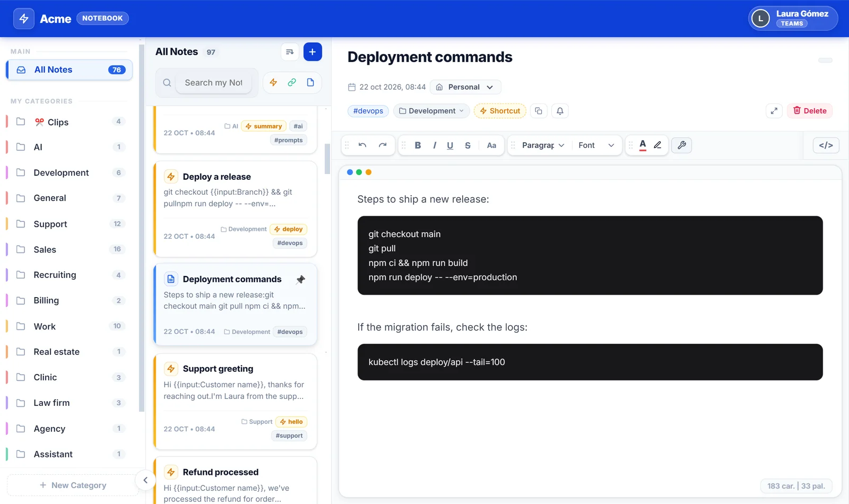Select All Notes in sidebar
Image resolution: width=849 pixels, height=504 pixels.
[x=69, y=70]
